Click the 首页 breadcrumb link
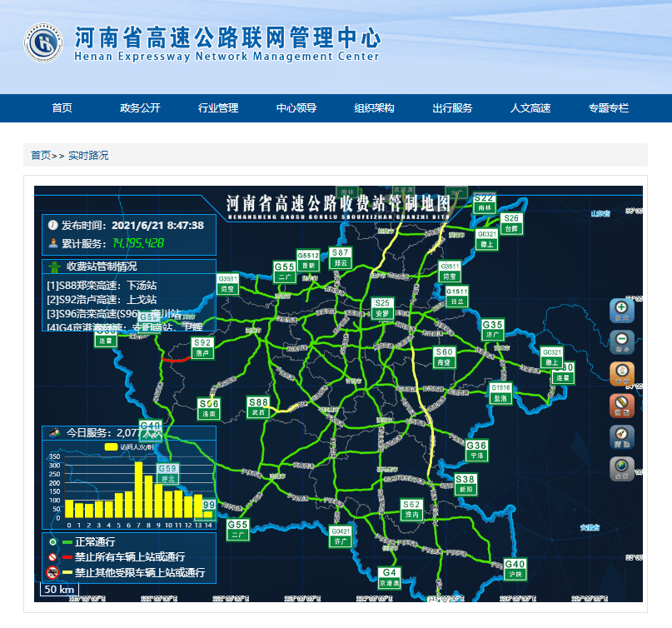This screenshot has height=628, width=672. tap(38, 155)
